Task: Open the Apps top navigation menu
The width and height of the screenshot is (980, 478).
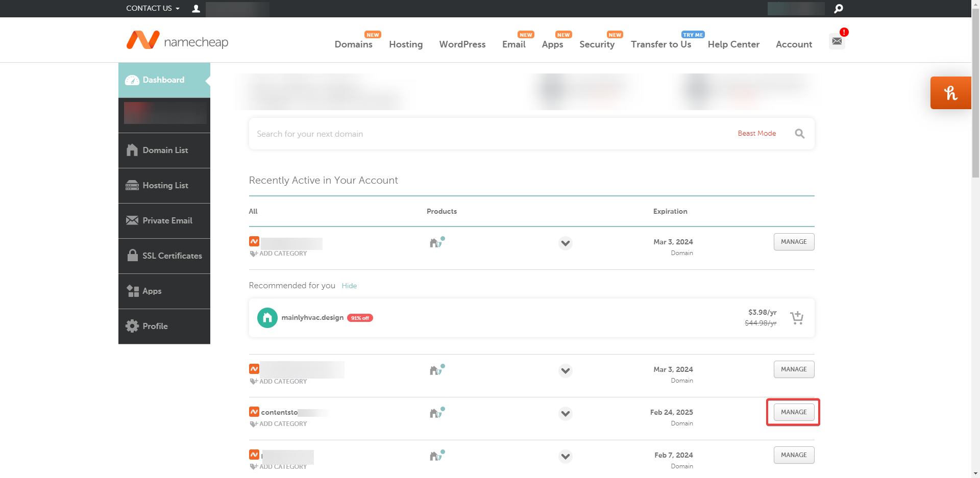Action: point(552,44)
